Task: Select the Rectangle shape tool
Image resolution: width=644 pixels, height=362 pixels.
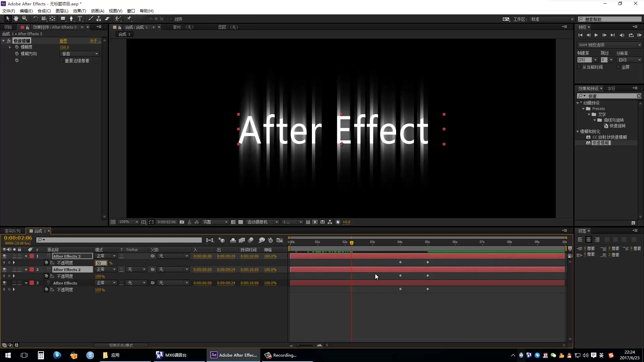Action: click(x=63, y=19)
